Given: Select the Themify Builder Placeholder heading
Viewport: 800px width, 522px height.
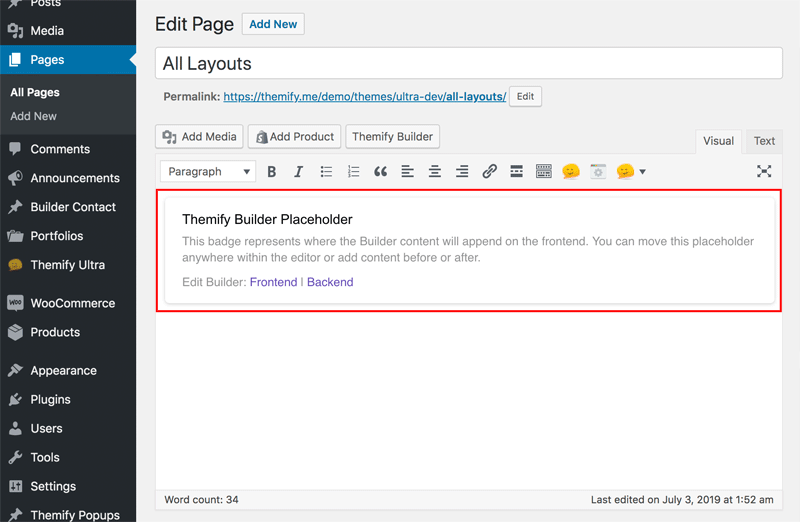Looking at the screenshot, I should pos(267,219).
